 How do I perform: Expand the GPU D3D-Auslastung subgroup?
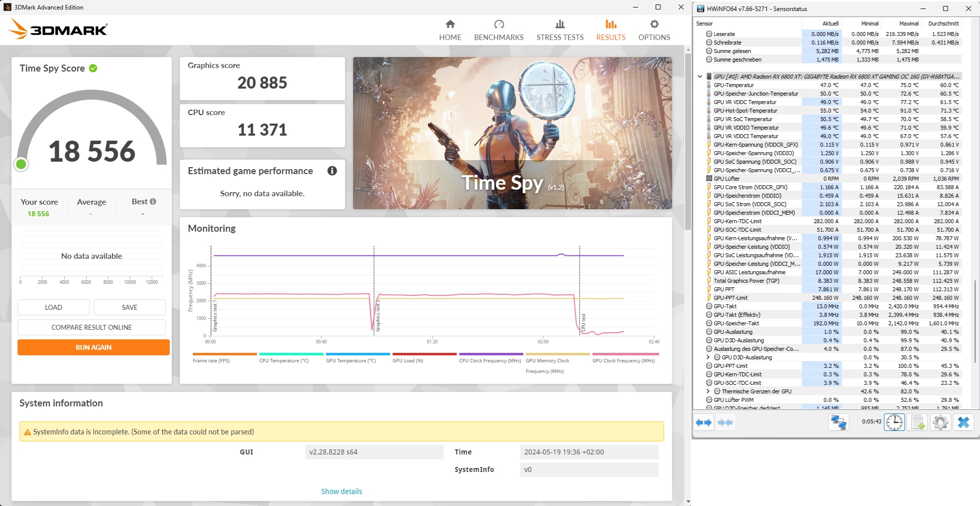point(708,357)
